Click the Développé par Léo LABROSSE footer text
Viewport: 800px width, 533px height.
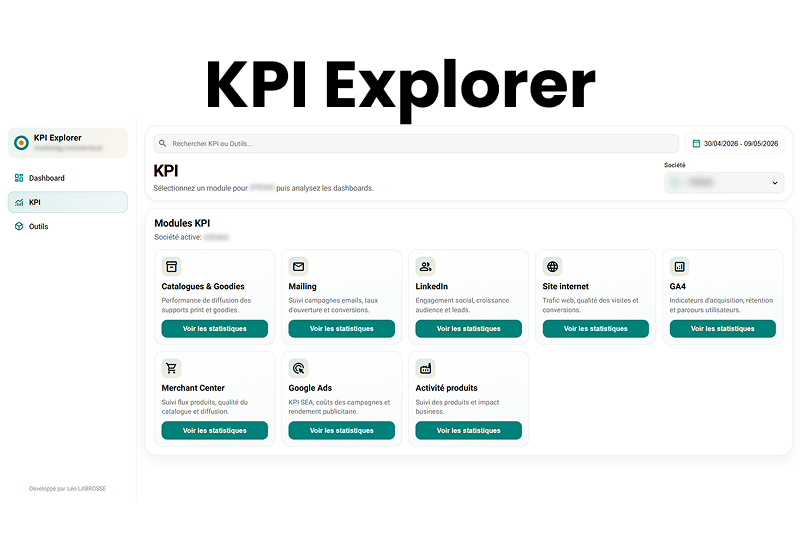(68, 489)
